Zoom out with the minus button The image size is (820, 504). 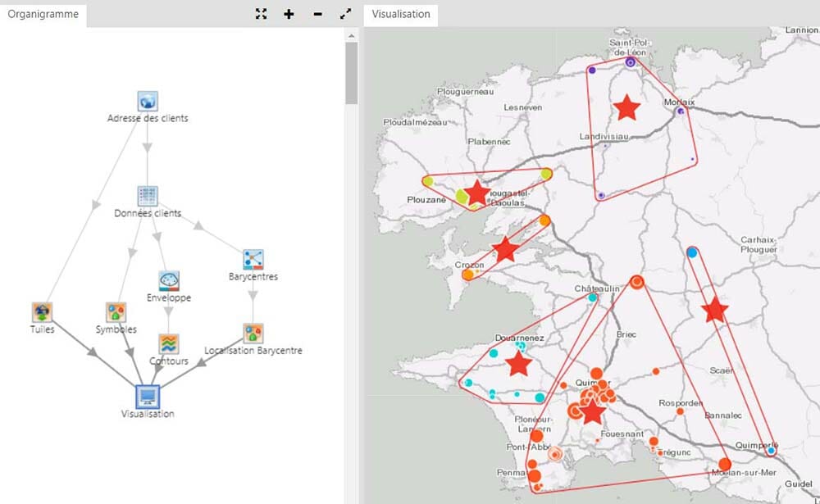click(x=317, y=14)
